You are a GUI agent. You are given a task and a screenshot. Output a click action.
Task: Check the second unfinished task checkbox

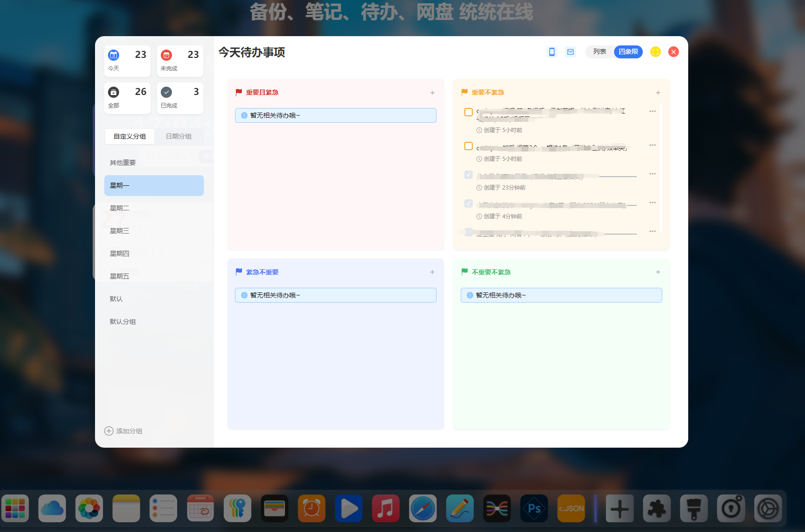click(469, 146)
